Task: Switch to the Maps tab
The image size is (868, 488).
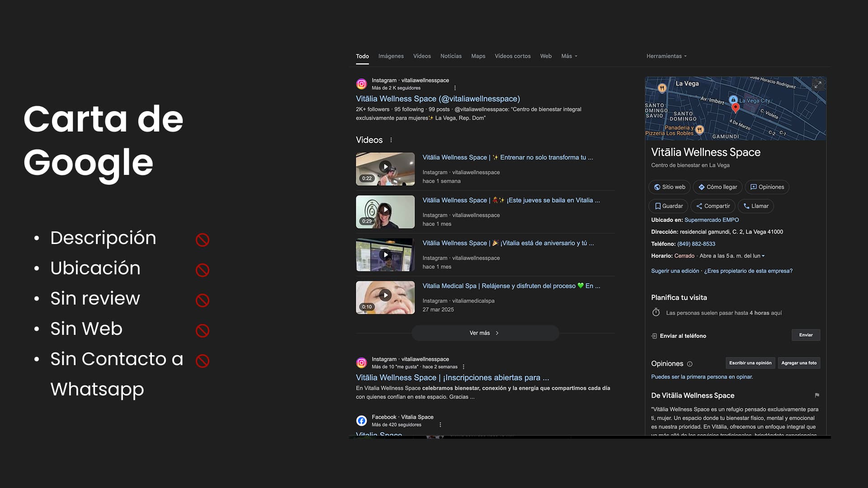Action: (478, 56)
